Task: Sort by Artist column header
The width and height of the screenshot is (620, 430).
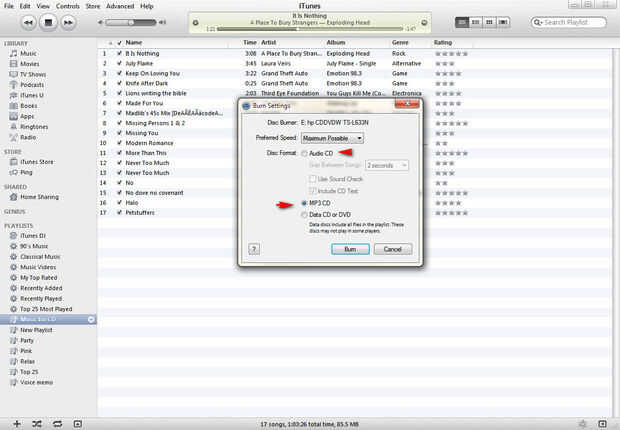Action: click(268, 42)
